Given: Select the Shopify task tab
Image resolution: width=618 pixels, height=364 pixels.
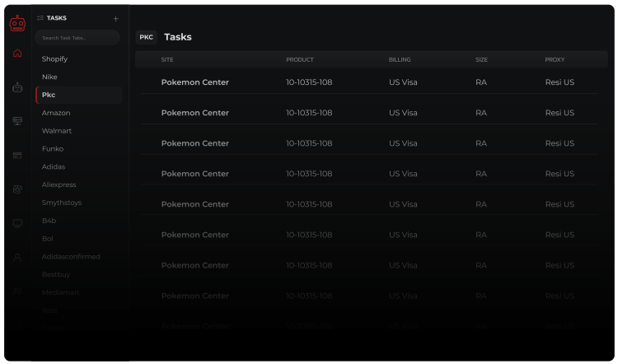Looking at the screenshot, I should [x=55, y=59].
